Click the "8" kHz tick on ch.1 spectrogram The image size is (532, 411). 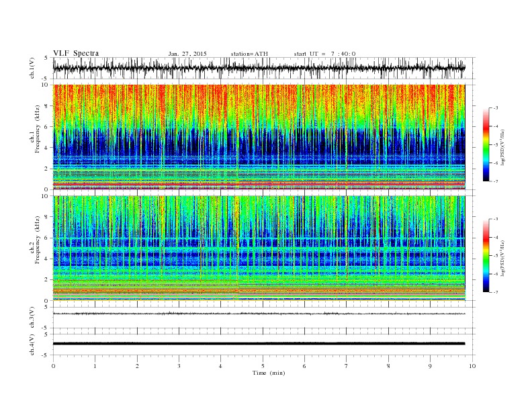[46, 106]
